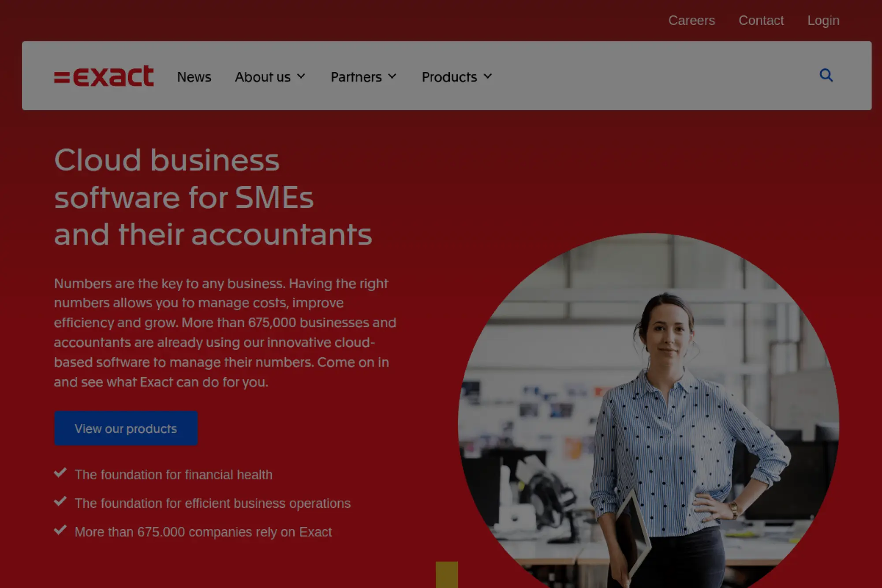Expand the Partners dropdown chevron
The height and width of the screenshot is (588, 882).
[392, 76]
